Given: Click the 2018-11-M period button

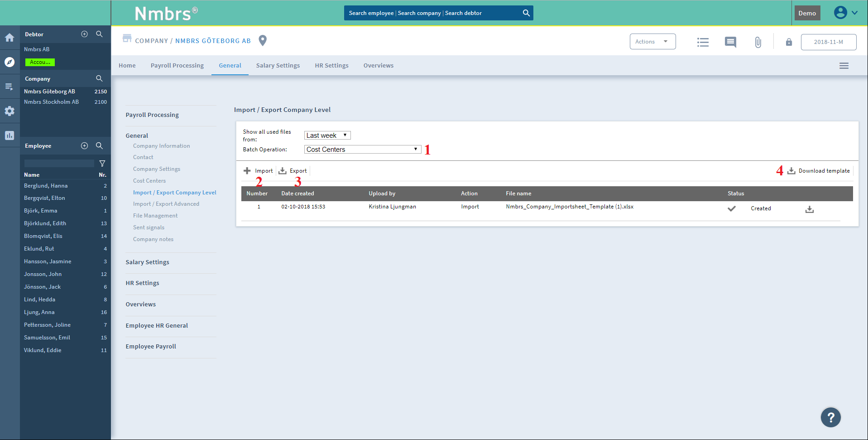Looking at the screenshot, I should pyautogui.click(x=829, y=42).
